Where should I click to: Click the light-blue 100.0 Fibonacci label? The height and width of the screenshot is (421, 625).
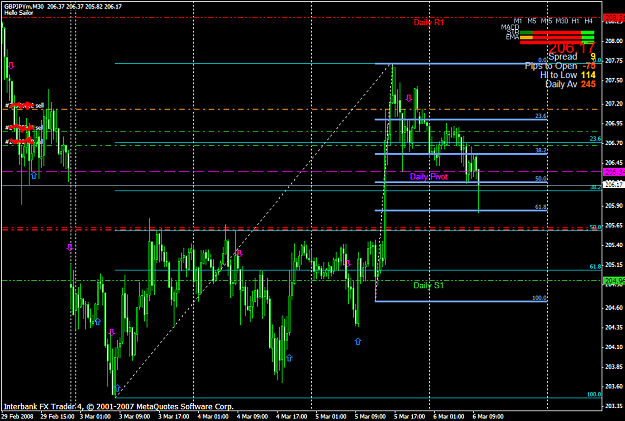tap(539, 298)
